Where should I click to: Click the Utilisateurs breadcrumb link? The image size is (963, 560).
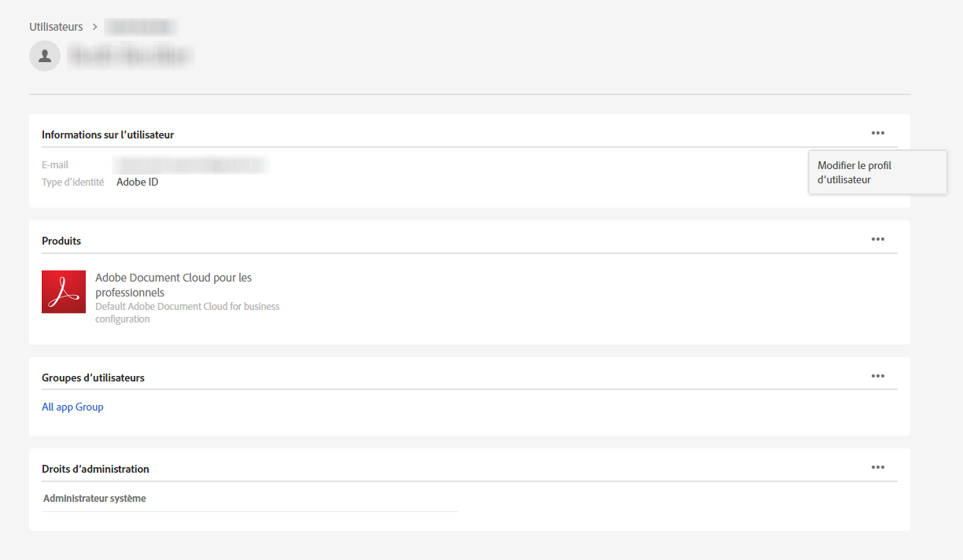point(56,27)
